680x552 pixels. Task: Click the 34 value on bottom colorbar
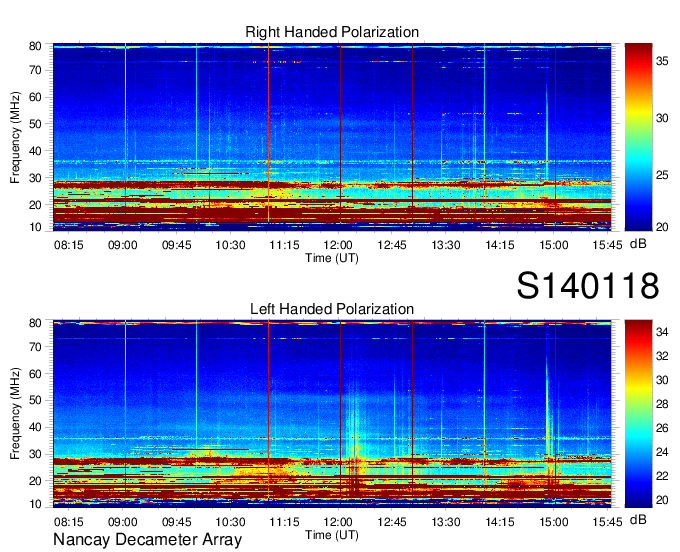(x=662, y=332)
